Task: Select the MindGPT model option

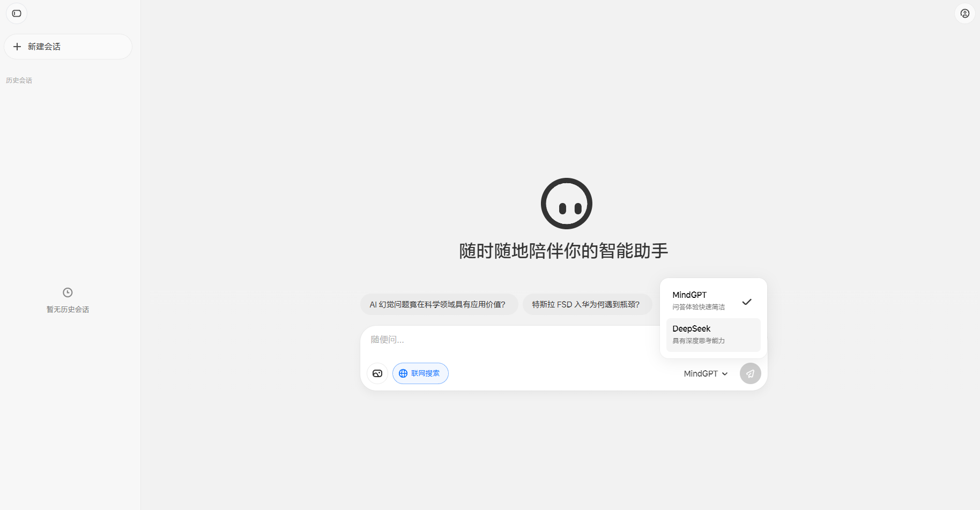Action: point(713,302)
